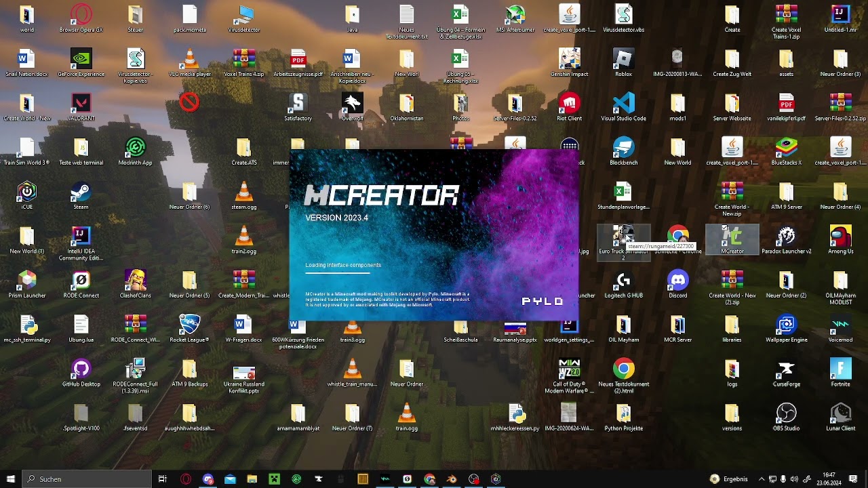Select the Genshin Impact desktop icon
The width and height of the screenshot is (868, 488).
click(x=569, y=63)
